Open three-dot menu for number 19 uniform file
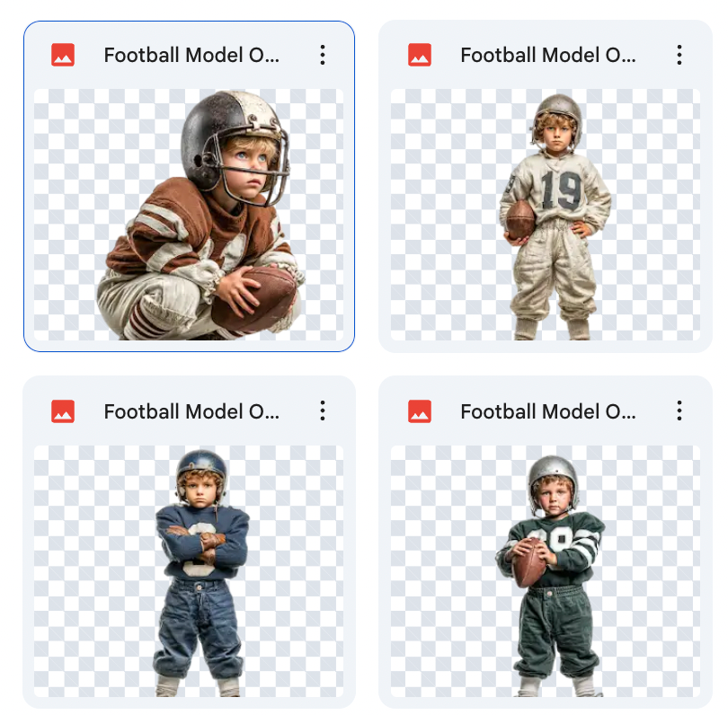 tap(679, 55)
